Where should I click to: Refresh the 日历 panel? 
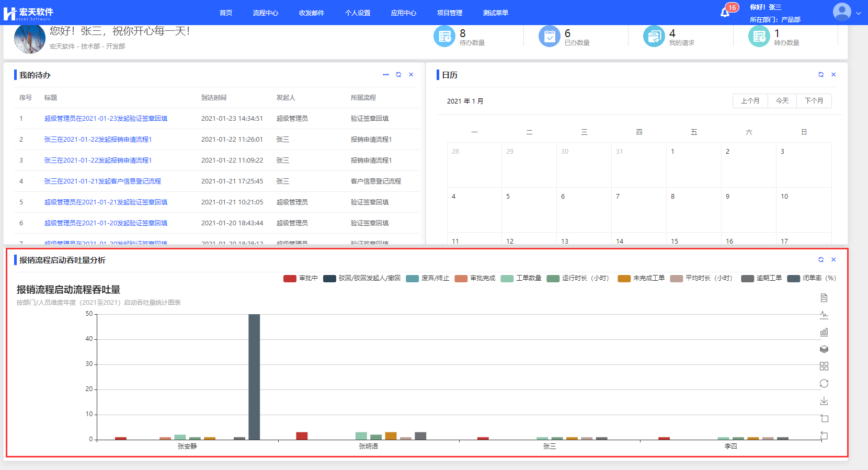821,75
